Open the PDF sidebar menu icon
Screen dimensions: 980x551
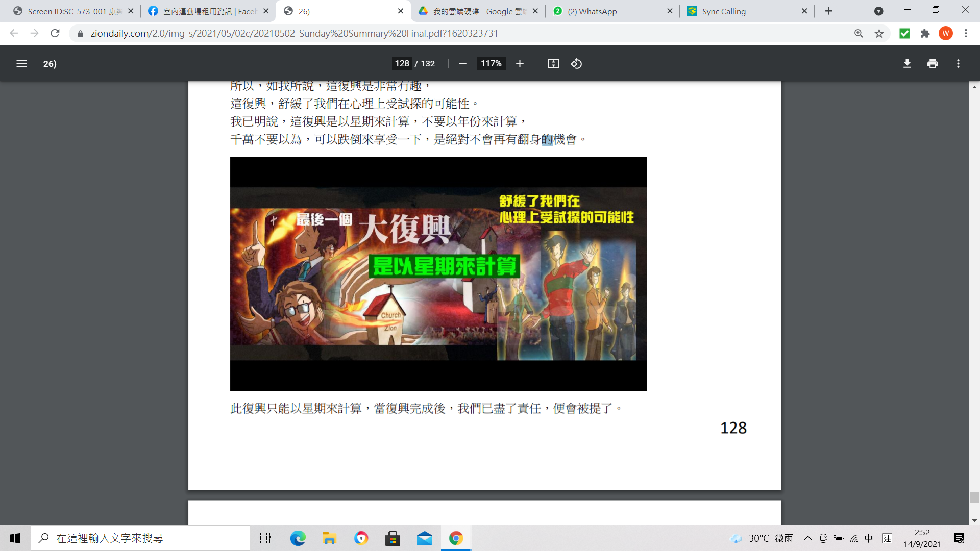[x=21, y=64]
